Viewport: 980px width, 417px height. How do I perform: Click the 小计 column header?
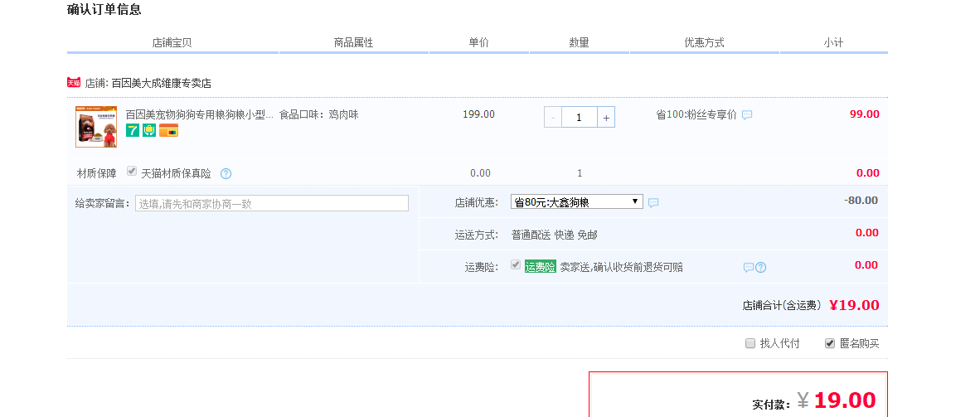(x=833, y=42)
